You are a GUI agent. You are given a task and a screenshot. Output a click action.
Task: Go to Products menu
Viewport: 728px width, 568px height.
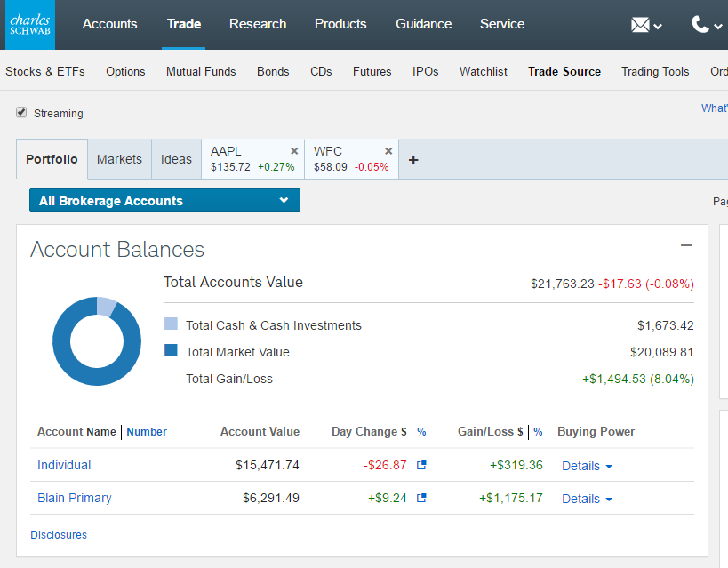340,24
